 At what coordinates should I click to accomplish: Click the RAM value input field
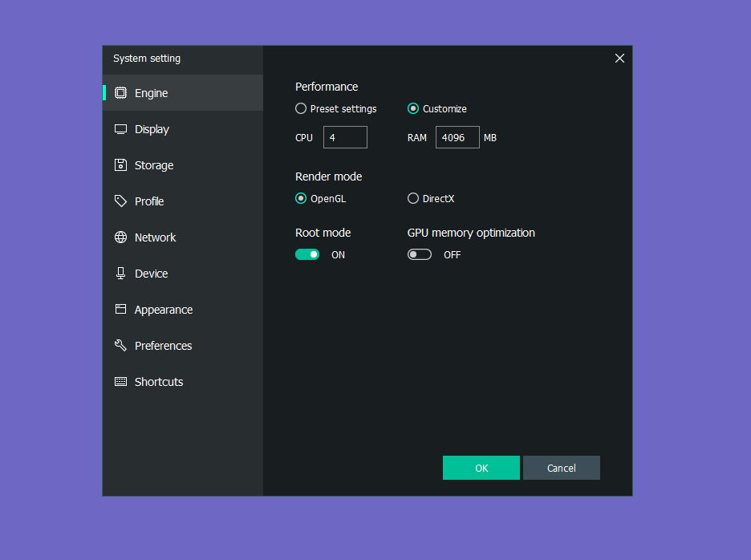(457, 136)
